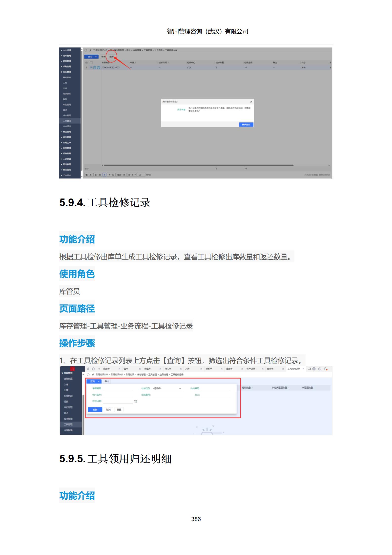Open the 检修类型 请选择 dropdown

coord(167,389)
